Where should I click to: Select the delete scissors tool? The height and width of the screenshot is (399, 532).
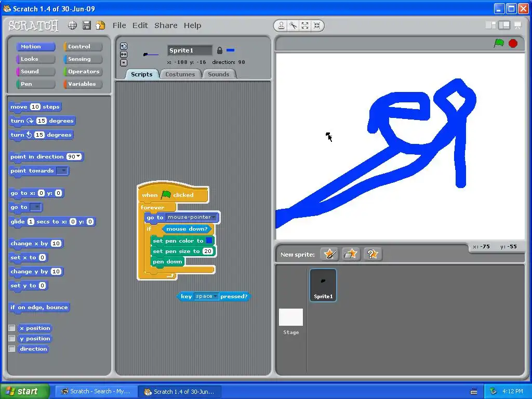pyautogui.click(x=293, y=25)
